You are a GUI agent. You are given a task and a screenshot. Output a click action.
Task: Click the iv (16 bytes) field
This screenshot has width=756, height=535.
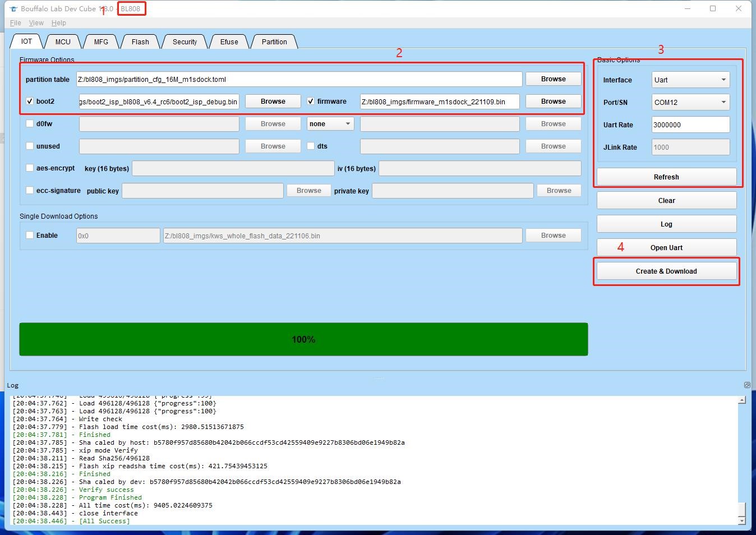[480, 168]
